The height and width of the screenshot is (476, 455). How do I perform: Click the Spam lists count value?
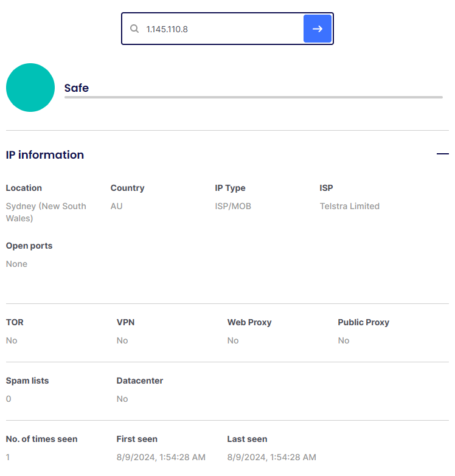[x=9, y=399]
